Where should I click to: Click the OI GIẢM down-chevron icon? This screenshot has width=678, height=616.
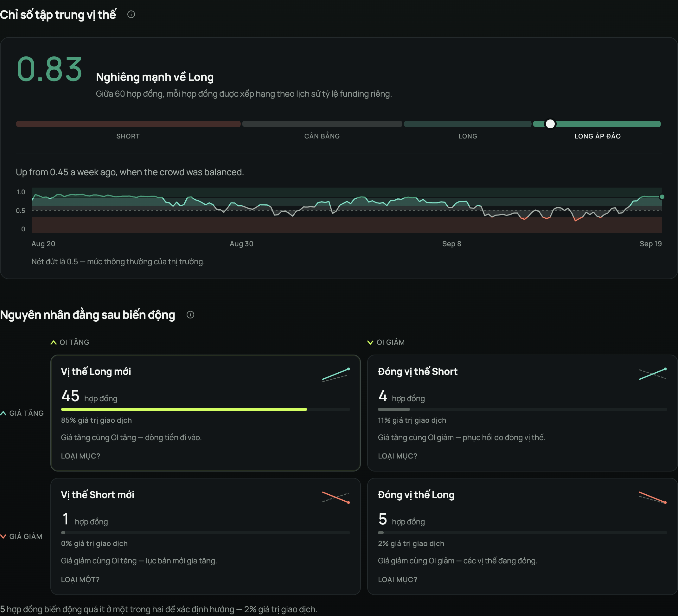click(370, 343)
